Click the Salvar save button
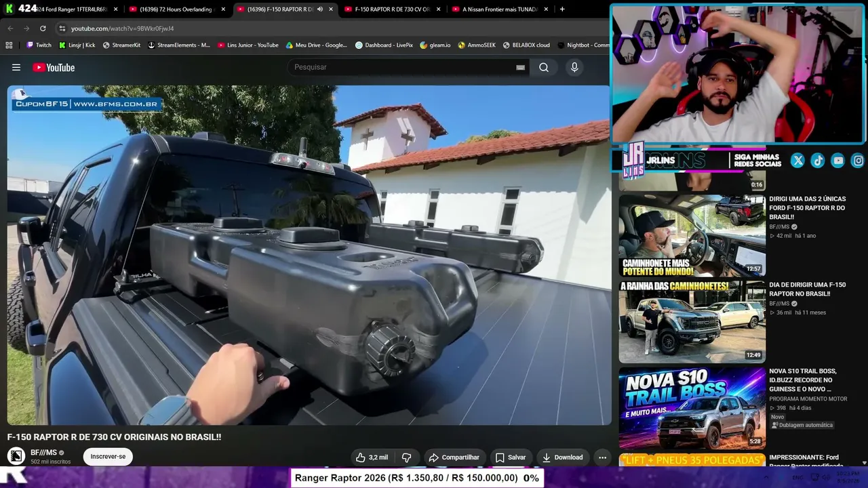 [x=510, y=457]
